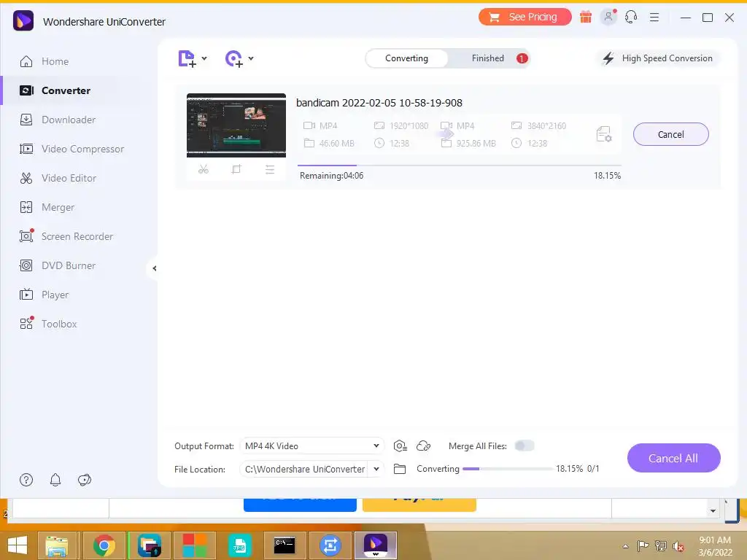Expand the File Location dropdown arrow
The image size is (747, 560).
376,469
